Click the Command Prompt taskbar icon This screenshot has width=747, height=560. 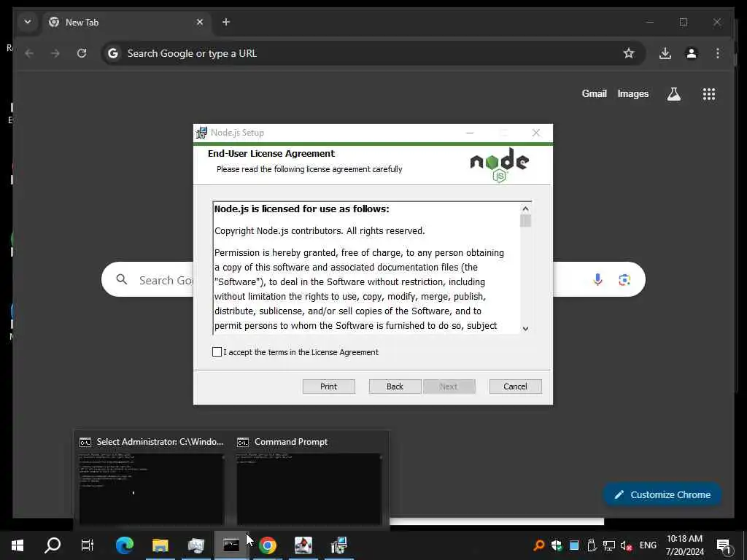231,545
